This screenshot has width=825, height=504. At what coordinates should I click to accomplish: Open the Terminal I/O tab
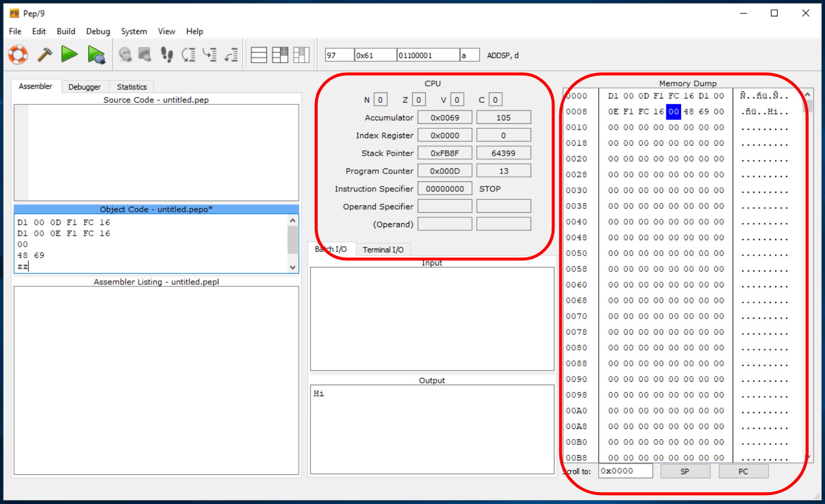[x=383, y=250]
